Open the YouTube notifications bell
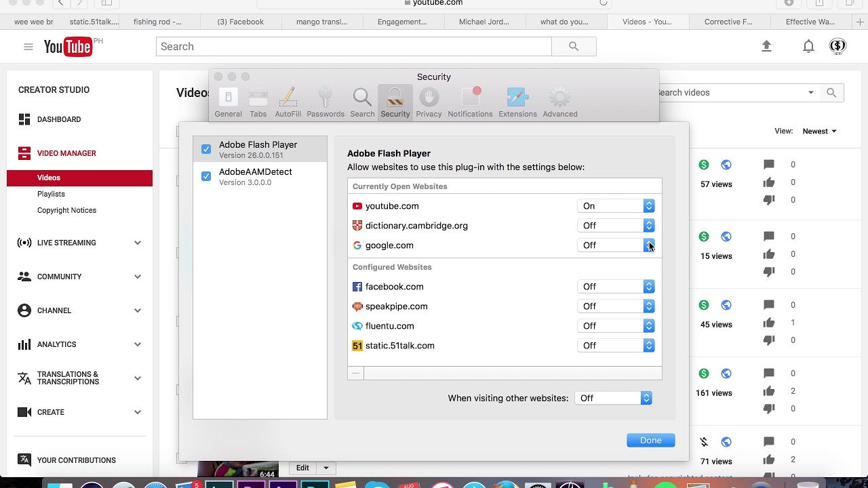This screenshot has width=868, height=488. (x=808, y=47)
